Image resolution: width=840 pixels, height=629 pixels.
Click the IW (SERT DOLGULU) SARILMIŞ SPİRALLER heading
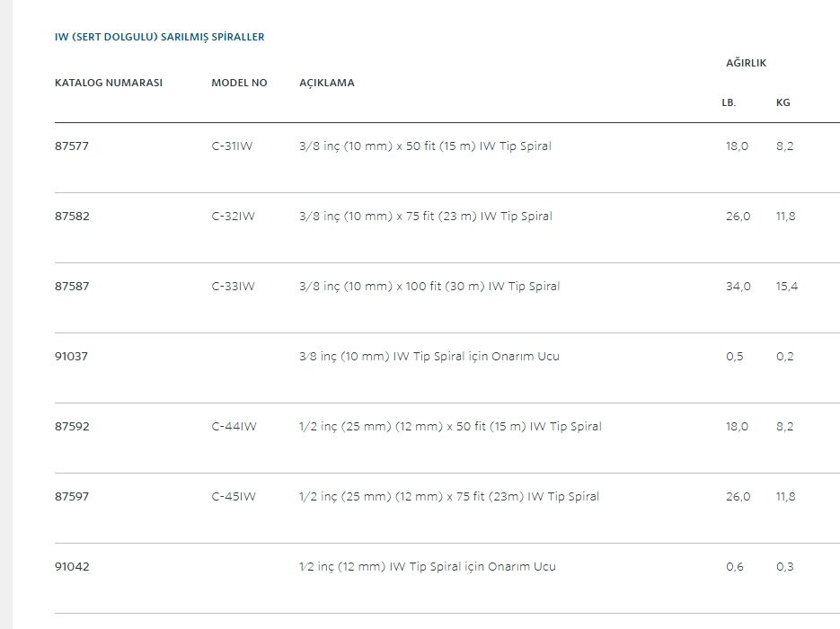click(x=159, y=37)
